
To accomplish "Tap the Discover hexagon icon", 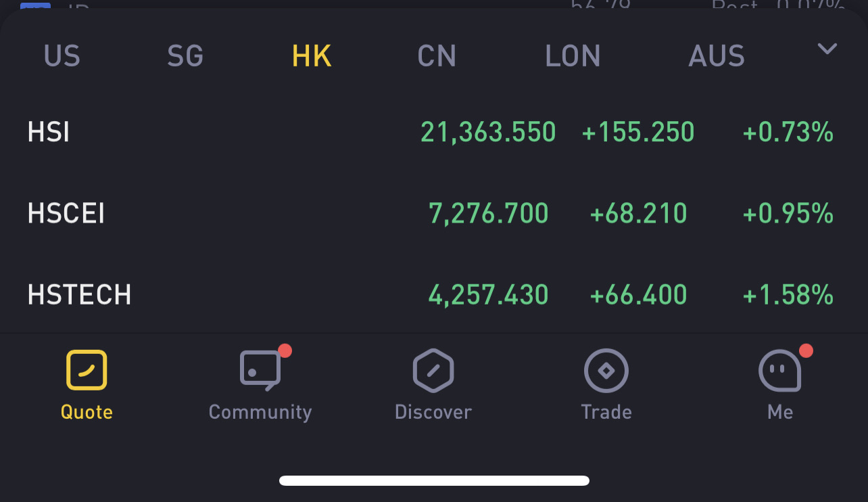I will click(433, 370).
